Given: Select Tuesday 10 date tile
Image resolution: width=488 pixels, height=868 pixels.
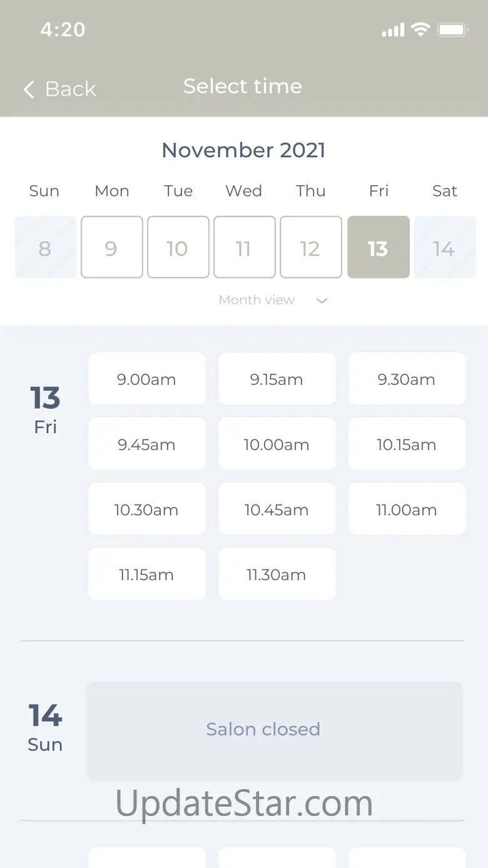Looking at the screenshot, I should [178, 247].
